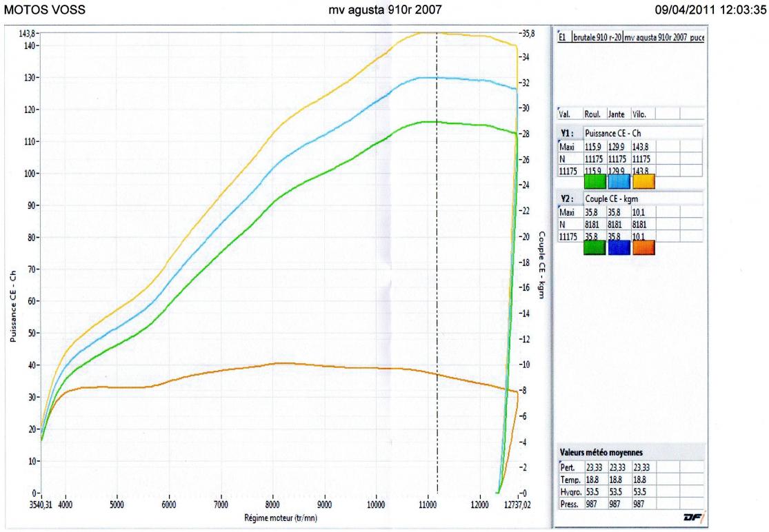Select the Jante column header
The height and width of the screenshot is (532, 769).
pos(617,114)
